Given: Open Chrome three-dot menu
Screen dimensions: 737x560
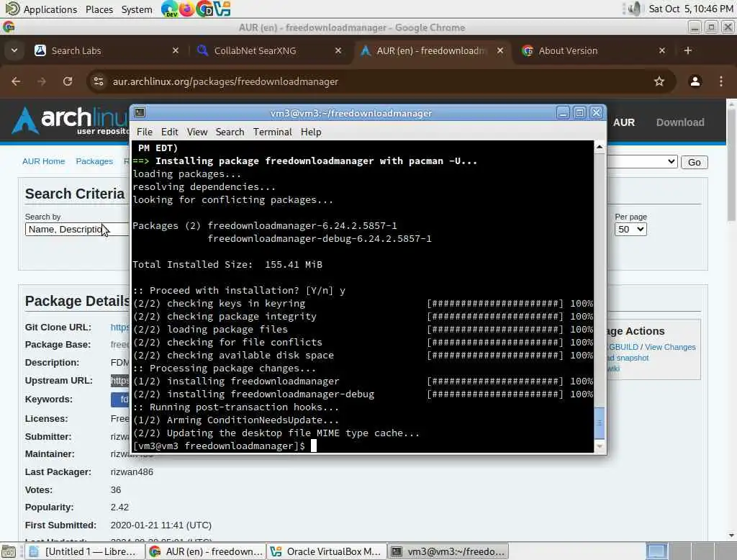Looking at the screenshot, I should pos(721,81).
